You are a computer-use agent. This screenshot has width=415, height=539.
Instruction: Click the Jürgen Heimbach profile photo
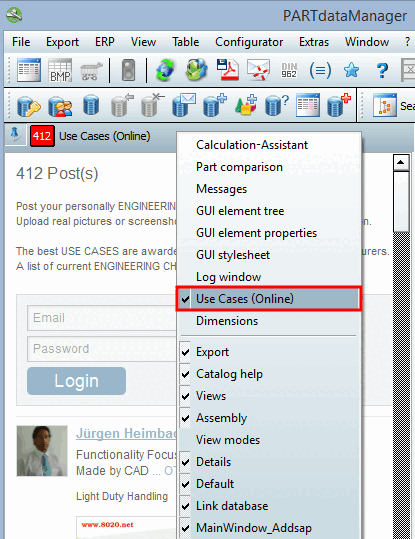tap(42, 451)
